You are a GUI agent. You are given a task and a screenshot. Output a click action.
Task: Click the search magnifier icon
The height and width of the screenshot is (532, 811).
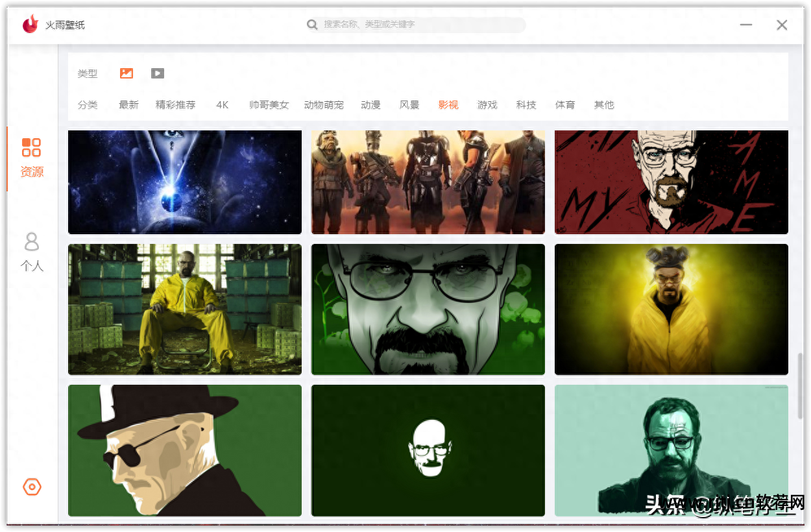coord(313,25)
